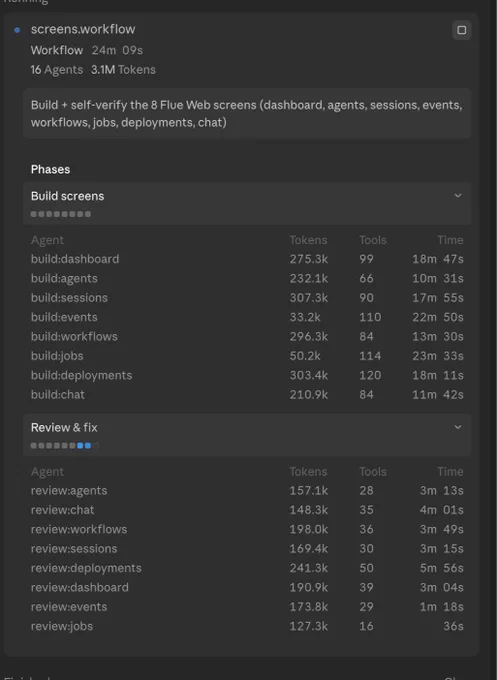Click the blue running status dot

[x=17, y=30]
